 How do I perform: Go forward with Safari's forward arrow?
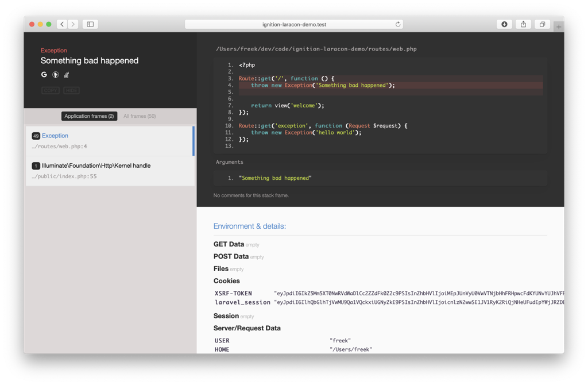click(x=73, y=24)
